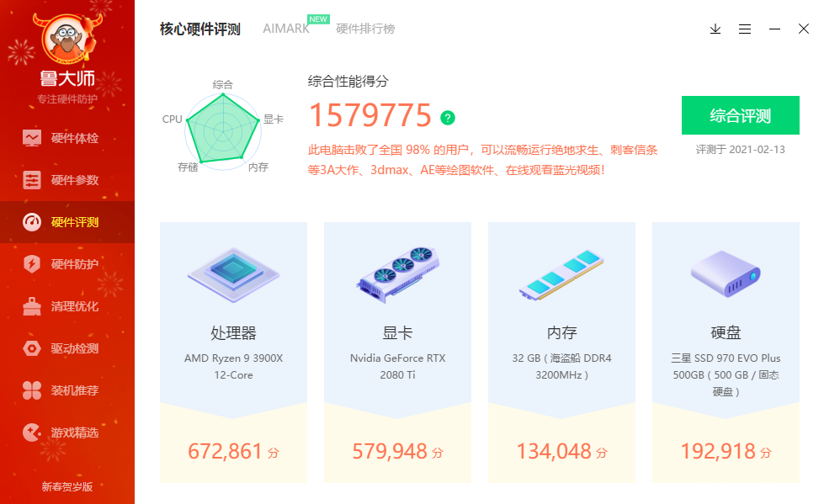Click the Lu Dashi monkey mascot logo
The width and height of the screenshot is (824, 504).
[66, 39]
